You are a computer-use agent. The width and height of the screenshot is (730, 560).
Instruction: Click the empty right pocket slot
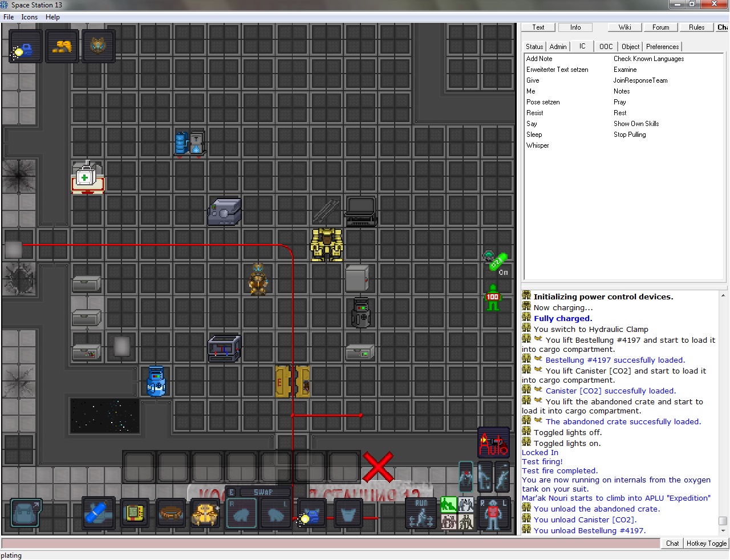(x=347, y=514)
